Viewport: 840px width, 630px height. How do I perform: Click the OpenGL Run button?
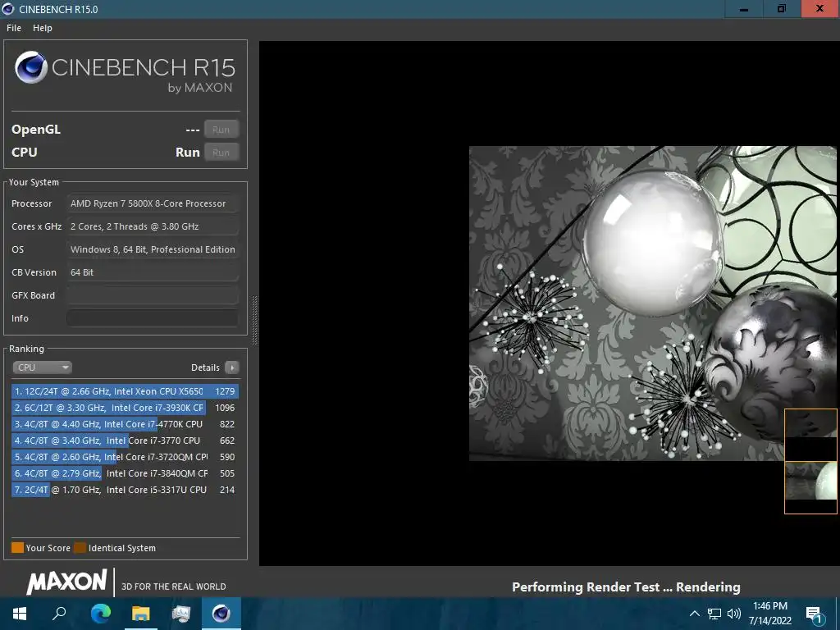[221, 130]
